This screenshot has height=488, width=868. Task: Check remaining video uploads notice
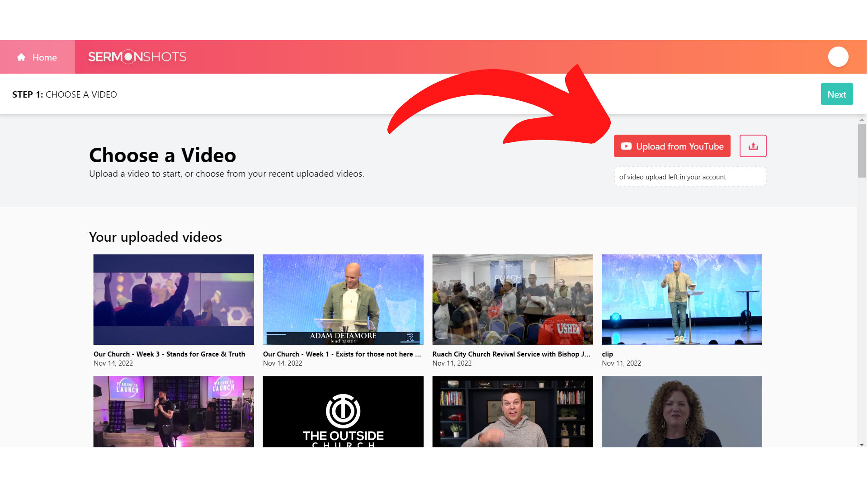[x=690, y=177]
